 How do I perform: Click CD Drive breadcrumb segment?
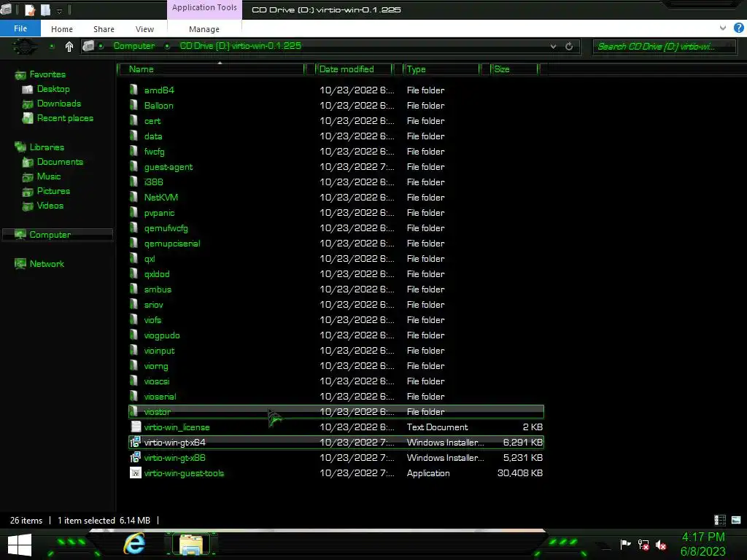[241, 46]
